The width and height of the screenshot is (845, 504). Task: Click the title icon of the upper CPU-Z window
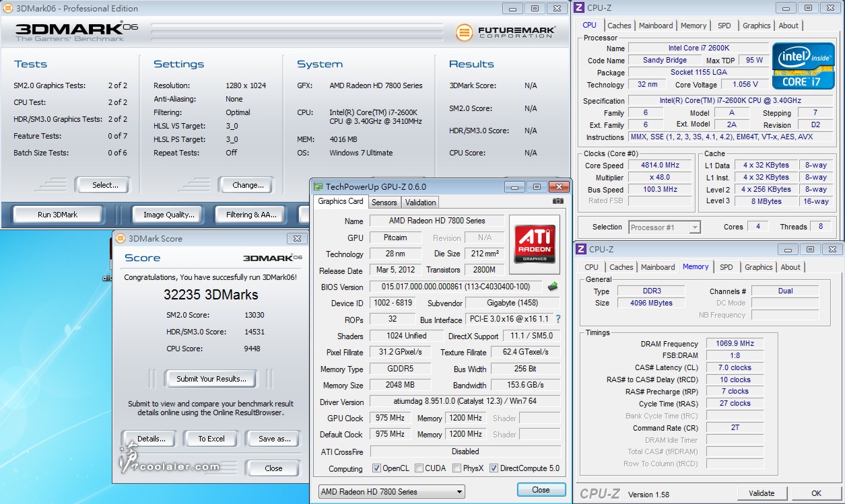(580, 8)
